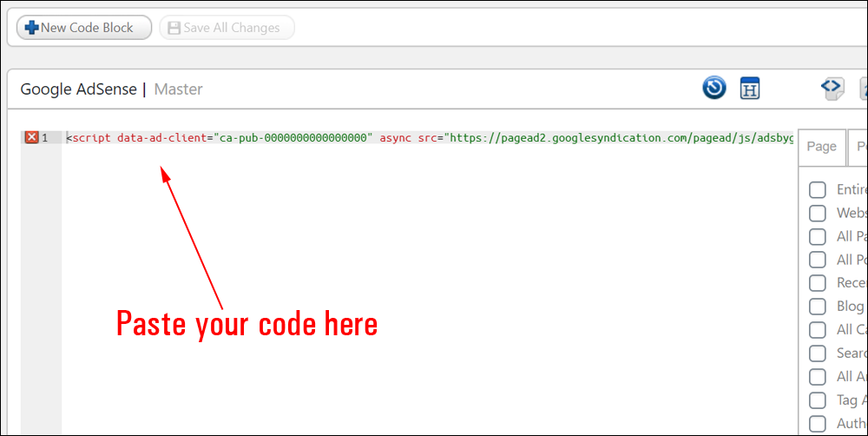Image resolution: width=868 pixels, height=436 pixels.
Task: Click the plus icon in New Code Block
Action: 32,28
